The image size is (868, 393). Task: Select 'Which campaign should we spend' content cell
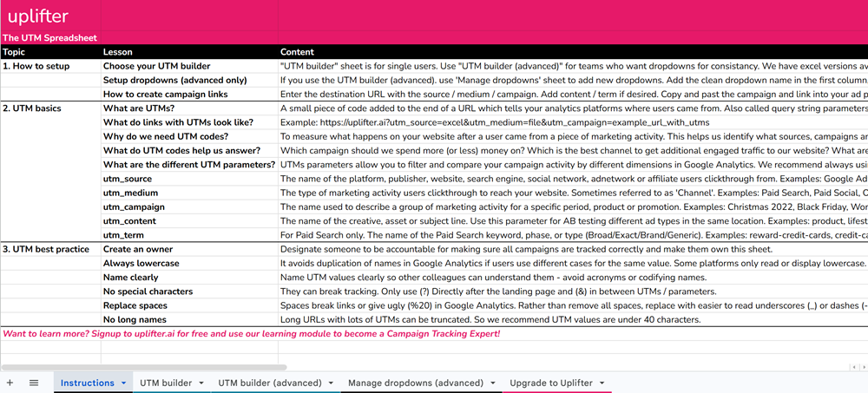(573, 151)
